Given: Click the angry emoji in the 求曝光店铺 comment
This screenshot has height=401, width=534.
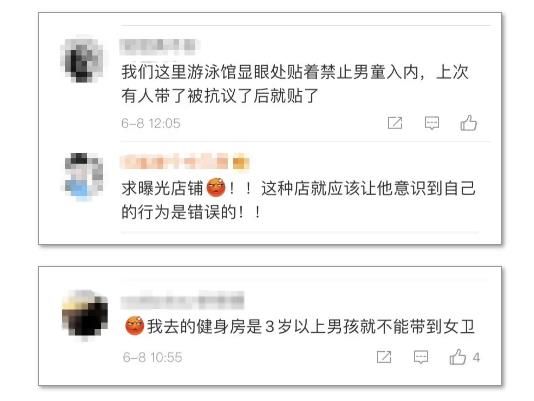Looking at the screenshot, I should (x=216, y=187).
